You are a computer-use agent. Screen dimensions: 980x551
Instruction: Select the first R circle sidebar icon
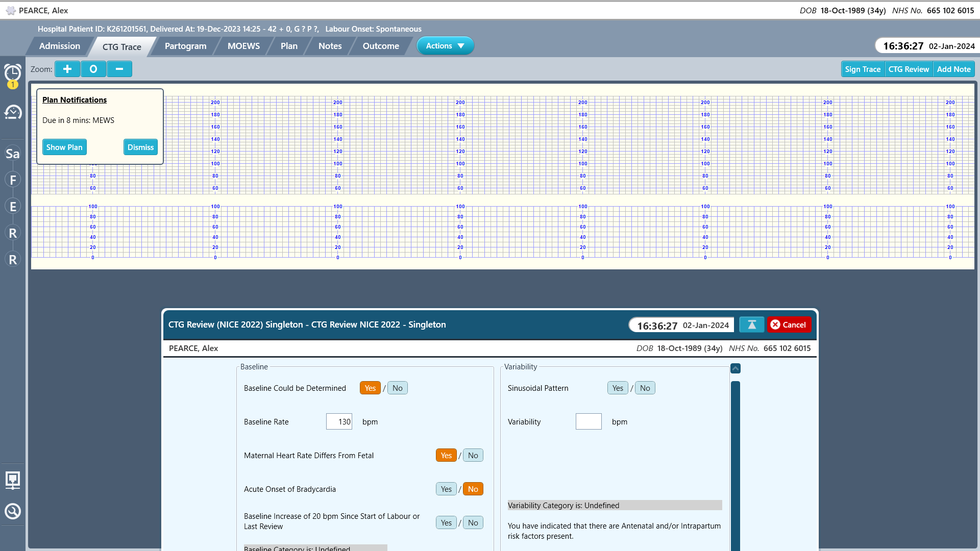(x=13, y=233)
